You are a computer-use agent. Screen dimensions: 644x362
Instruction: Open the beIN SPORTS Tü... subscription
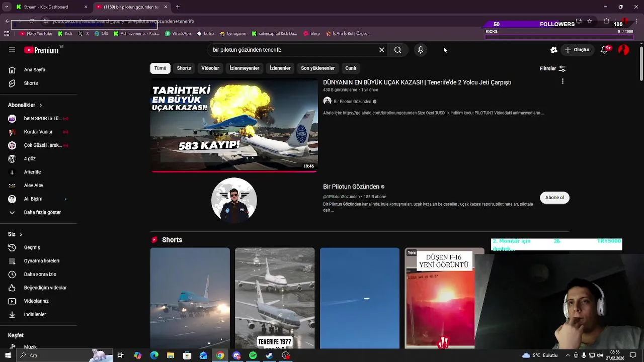[38, 119]
